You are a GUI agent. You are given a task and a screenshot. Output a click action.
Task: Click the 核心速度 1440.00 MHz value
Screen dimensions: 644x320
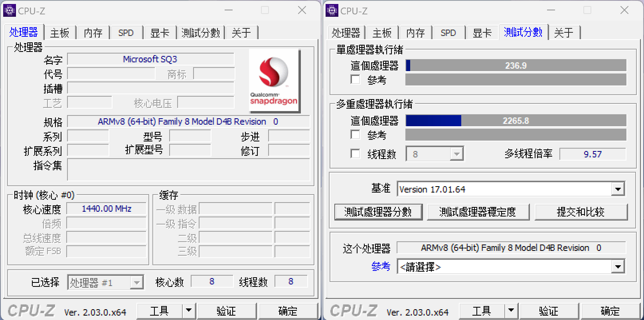tap(106, 209)
